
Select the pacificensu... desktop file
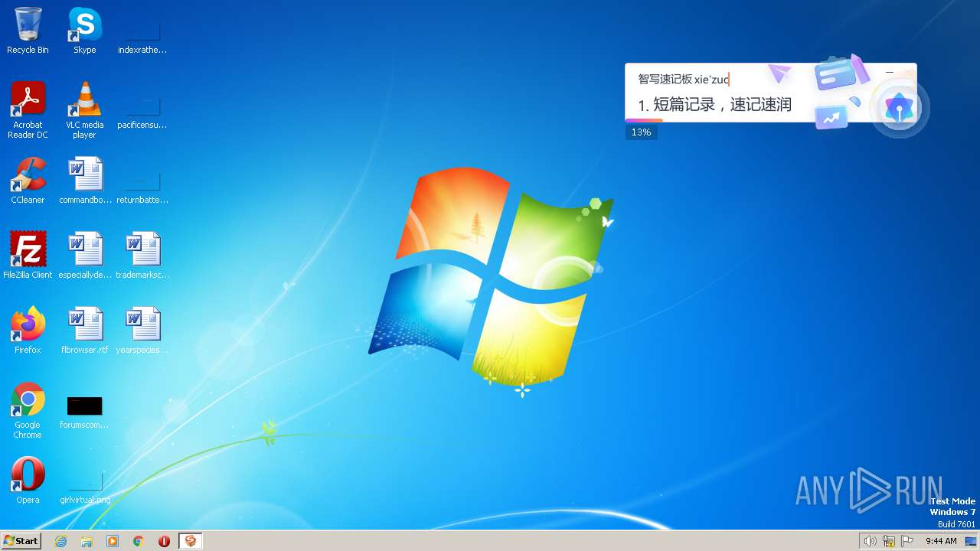(x=142, y=112)
